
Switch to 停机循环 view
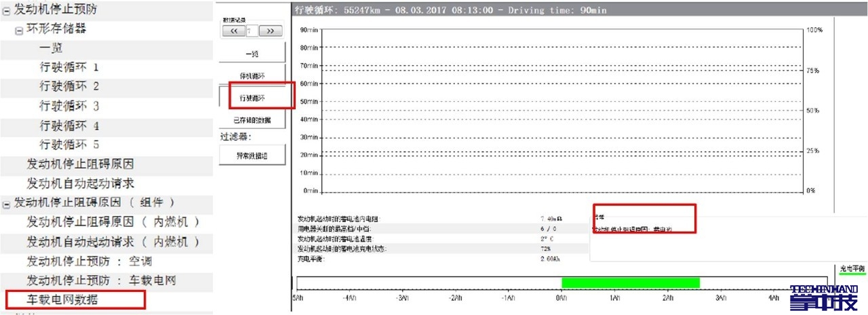click(252, 75)
